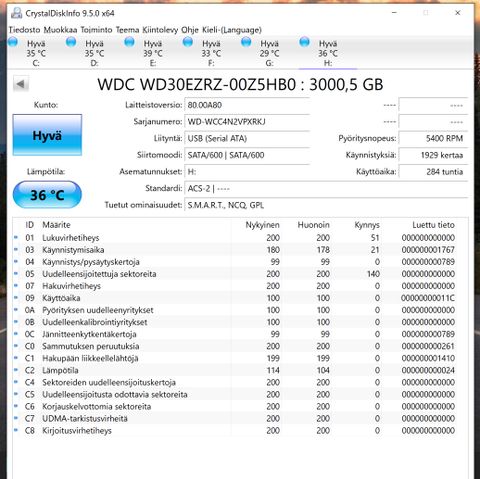
Task: Select the F: drive status orb
Action: coord(188,42)
